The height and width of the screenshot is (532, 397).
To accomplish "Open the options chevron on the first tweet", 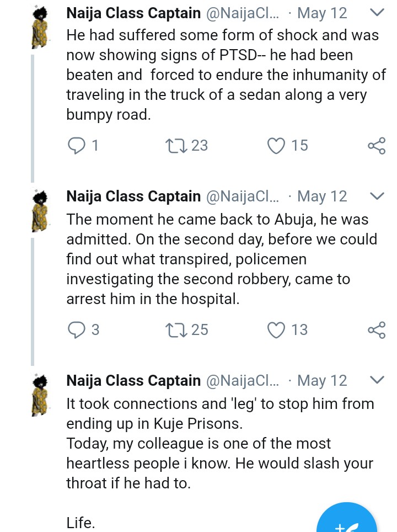I will click(376, 12).
